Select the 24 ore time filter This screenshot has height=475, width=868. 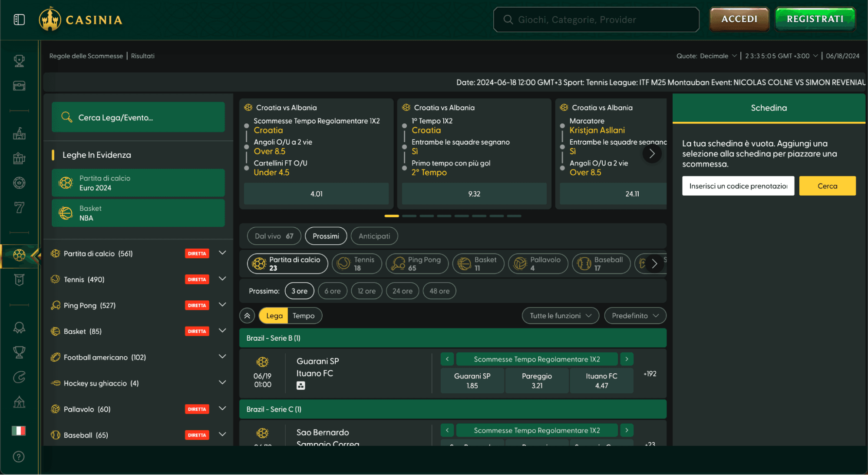point(402,291)
